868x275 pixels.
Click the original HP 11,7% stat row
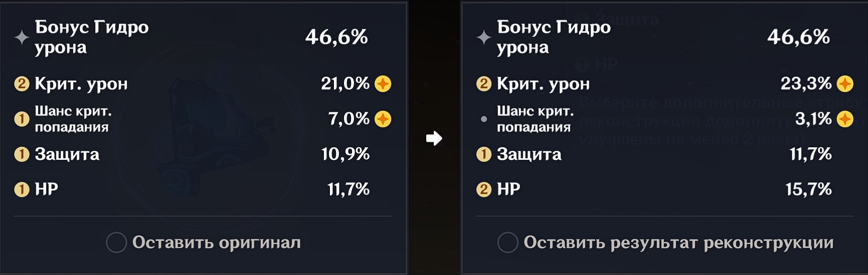click(203, 189)
